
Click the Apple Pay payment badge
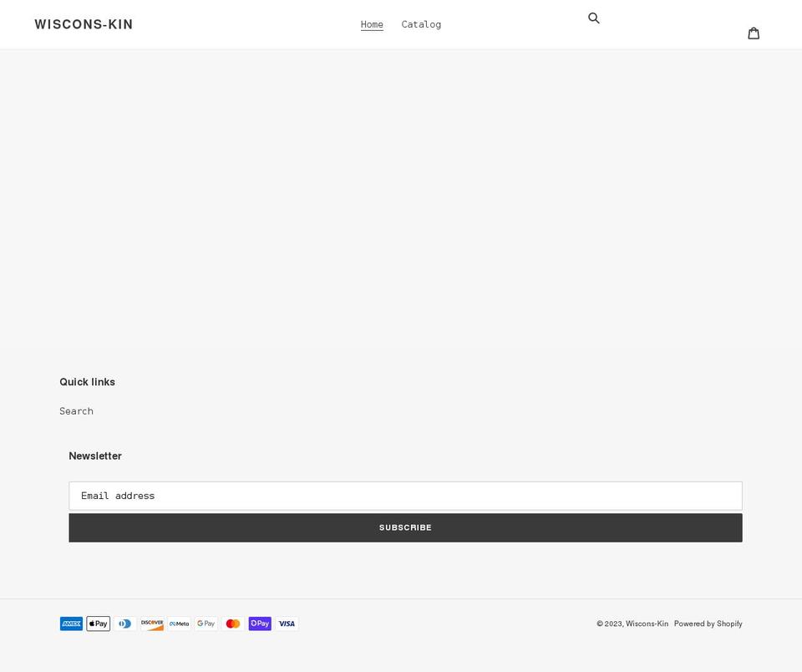coord(98,624)
